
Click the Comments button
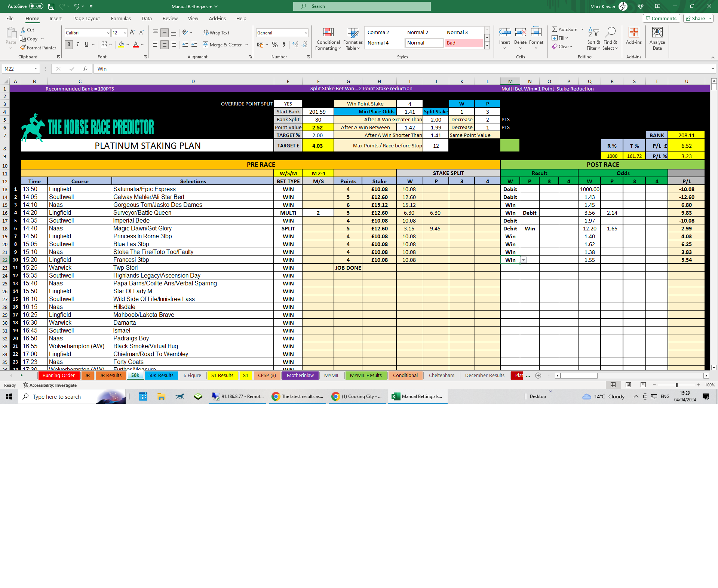pyautogui.click(x=661, y=18)
